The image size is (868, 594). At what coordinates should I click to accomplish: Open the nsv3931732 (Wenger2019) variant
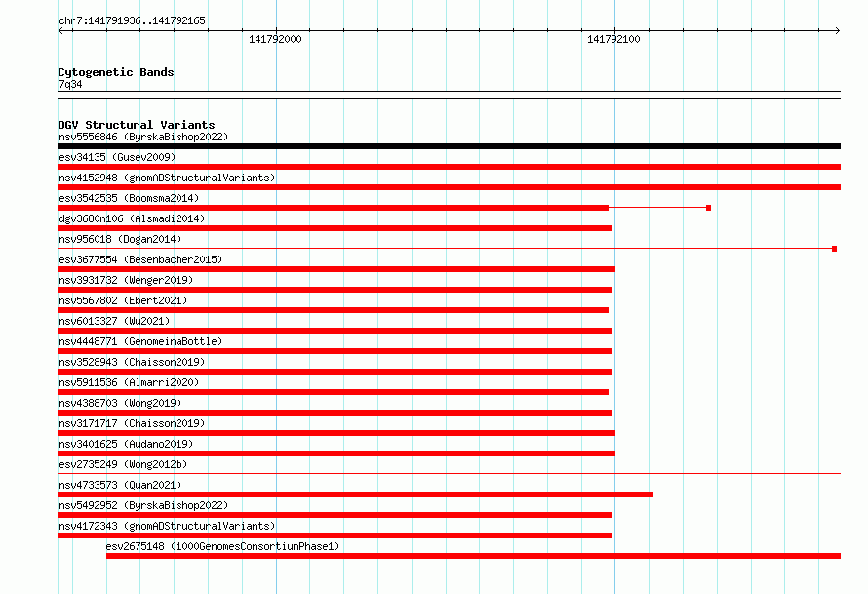(126, 280)
